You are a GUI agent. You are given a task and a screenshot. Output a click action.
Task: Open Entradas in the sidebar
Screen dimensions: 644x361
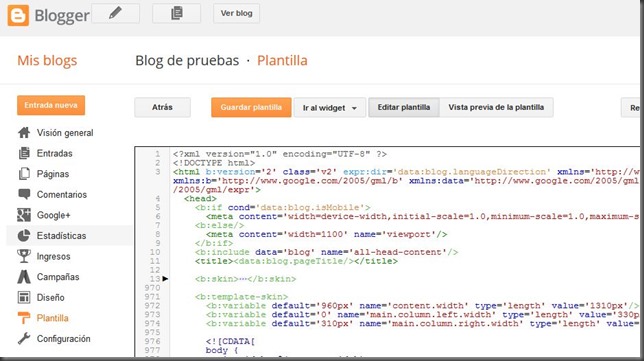click(55, 153)
